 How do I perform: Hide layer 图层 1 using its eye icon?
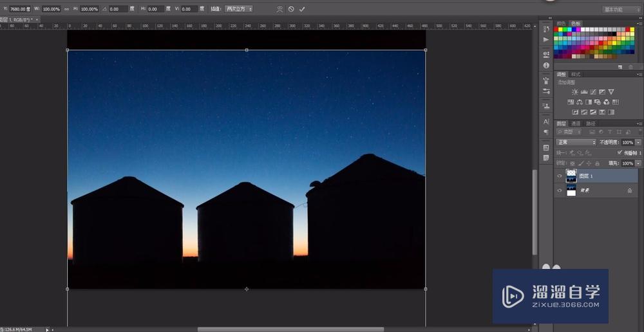tap(559, 176)
